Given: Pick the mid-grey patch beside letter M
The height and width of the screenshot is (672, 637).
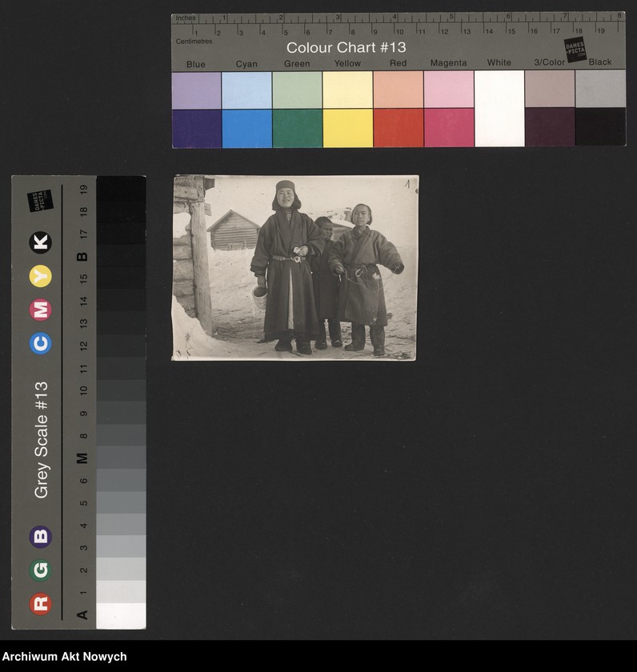Looking at the screenshot, I should point(122,458).
